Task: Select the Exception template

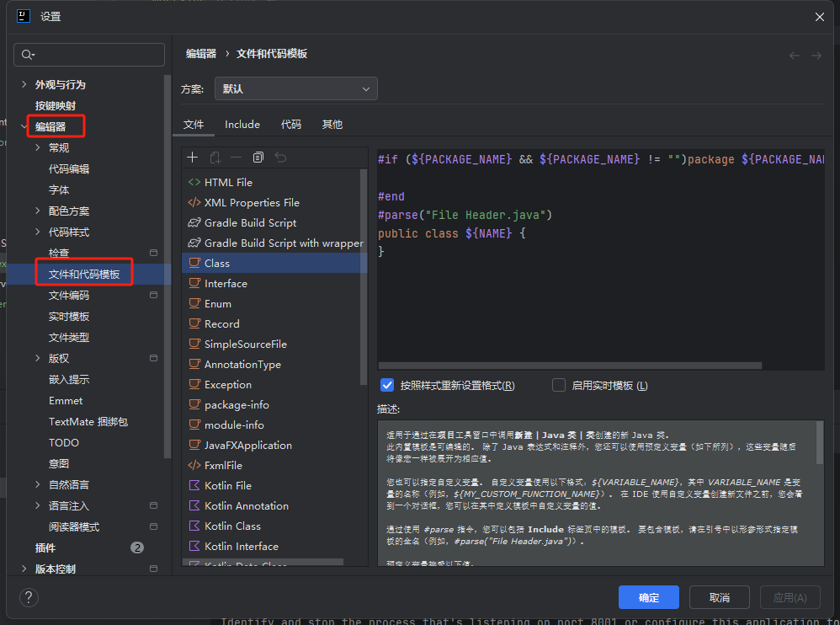Action: (274, 385)
